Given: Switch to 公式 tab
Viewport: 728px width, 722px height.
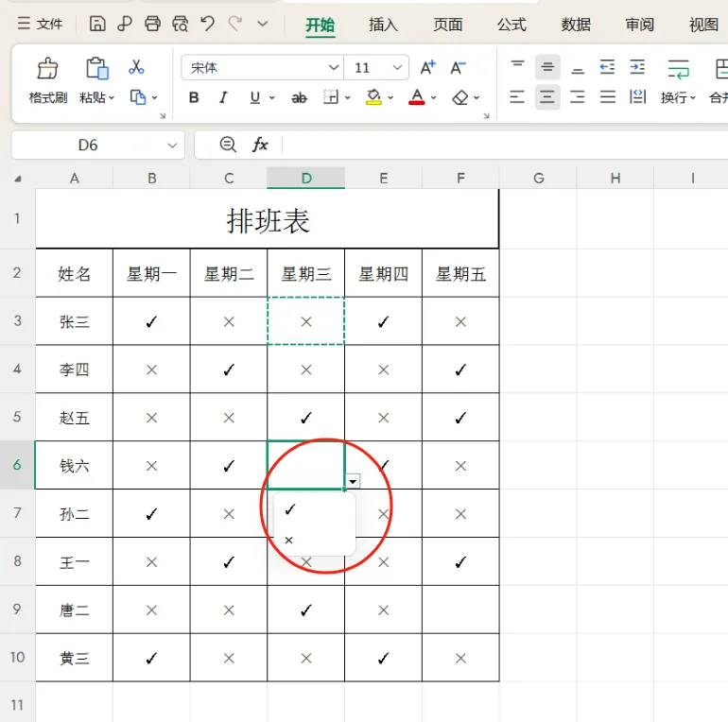Looking at the screenshot, I should (511, 25).
